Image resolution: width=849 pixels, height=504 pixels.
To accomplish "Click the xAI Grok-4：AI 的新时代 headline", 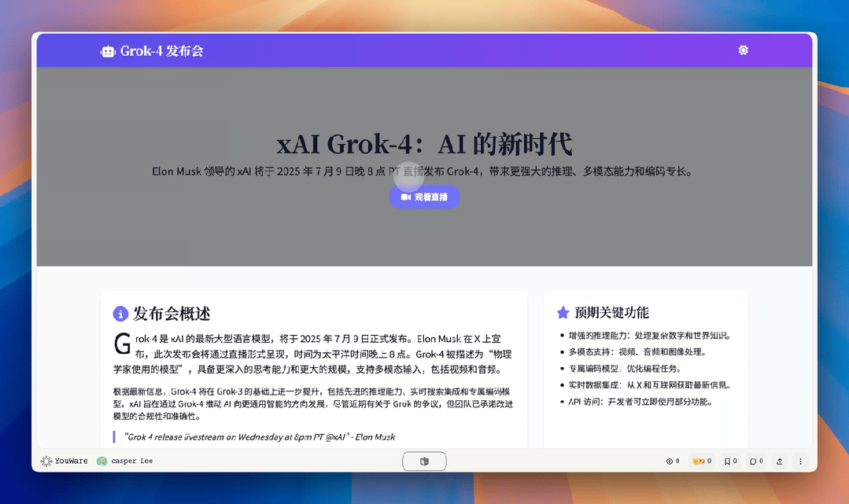I will coord(425,144).
